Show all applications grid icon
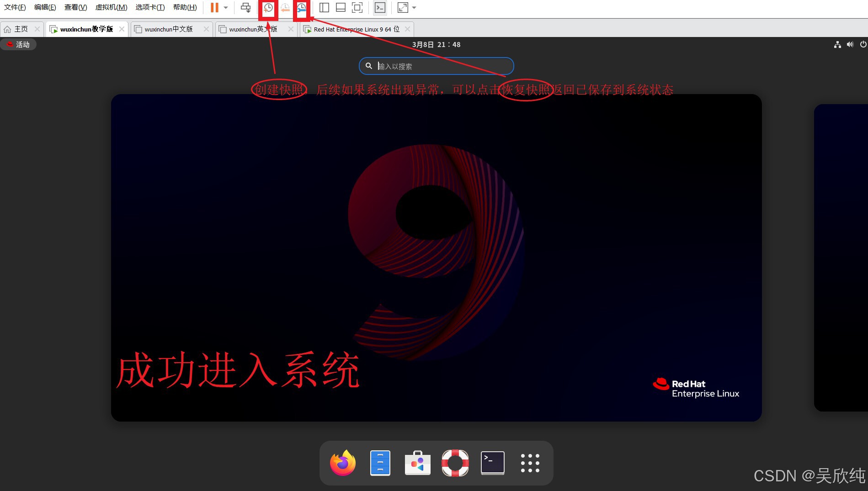The image size is (868, 491). click(x=530, y=463)
